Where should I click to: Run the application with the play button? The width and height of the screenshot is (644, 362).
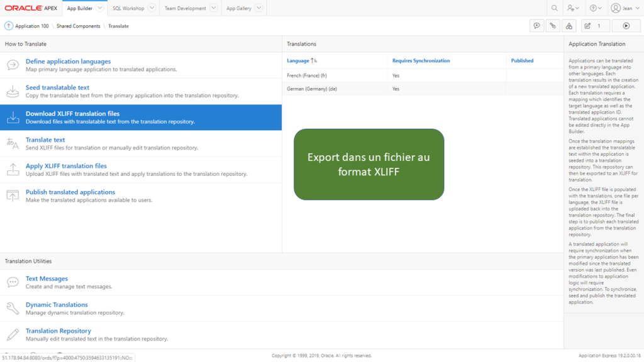coord(626,26)
